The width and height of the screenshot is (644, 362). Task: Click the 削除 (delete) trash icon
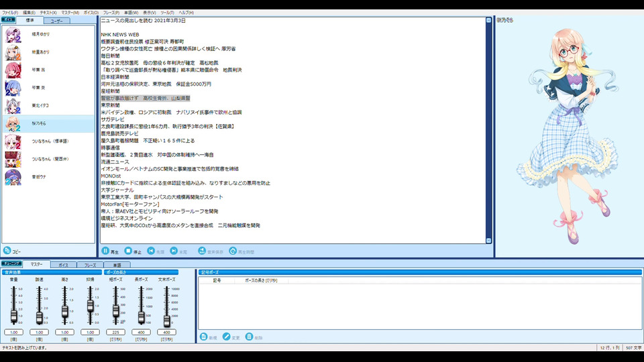pyautogui.click(x=249, y=337)
